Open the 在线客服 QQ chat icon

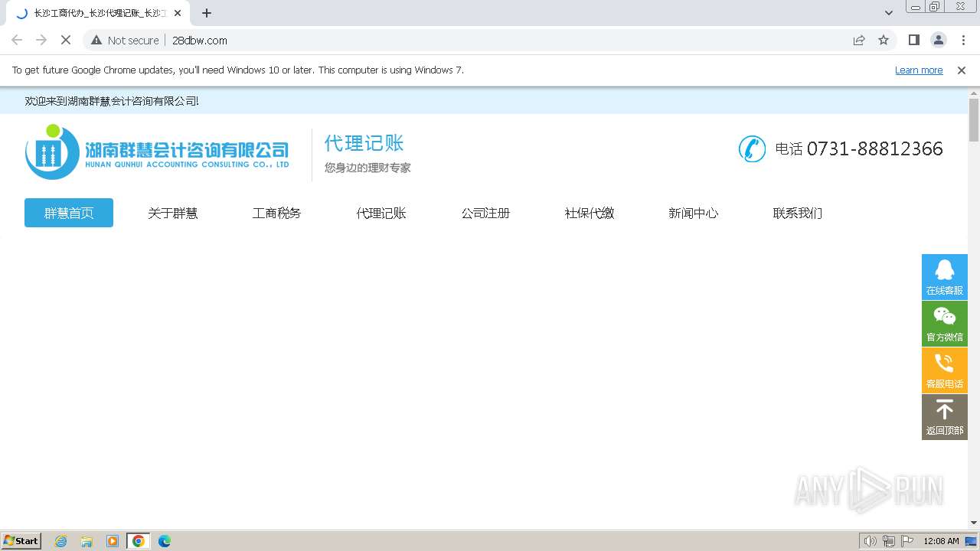click(x=944, y=276)
